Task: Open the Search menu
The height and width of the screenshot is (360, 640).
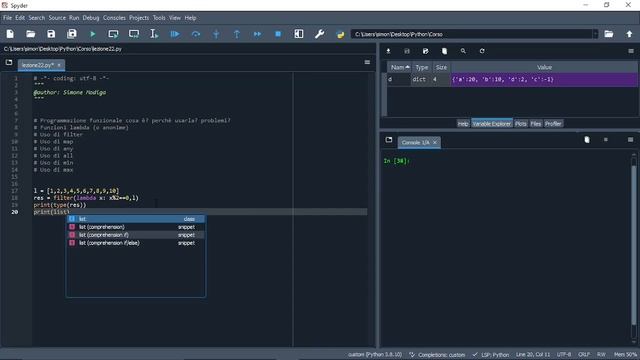Action: tap(37, 18)
